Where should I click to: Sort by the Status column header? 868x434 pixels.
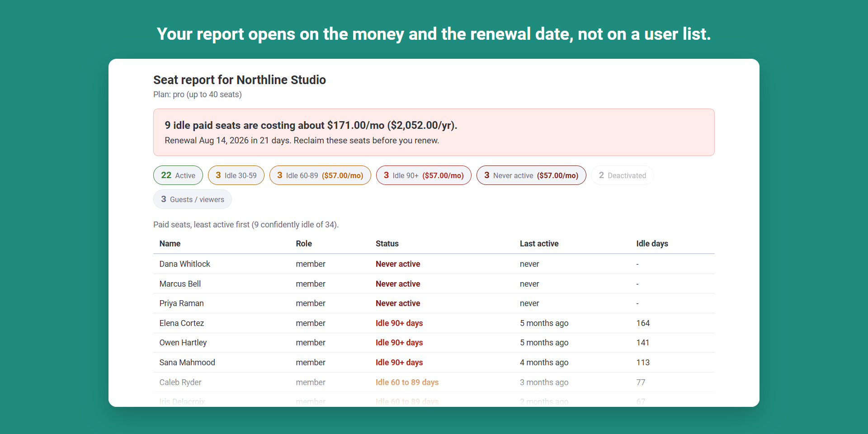[387, 244]
